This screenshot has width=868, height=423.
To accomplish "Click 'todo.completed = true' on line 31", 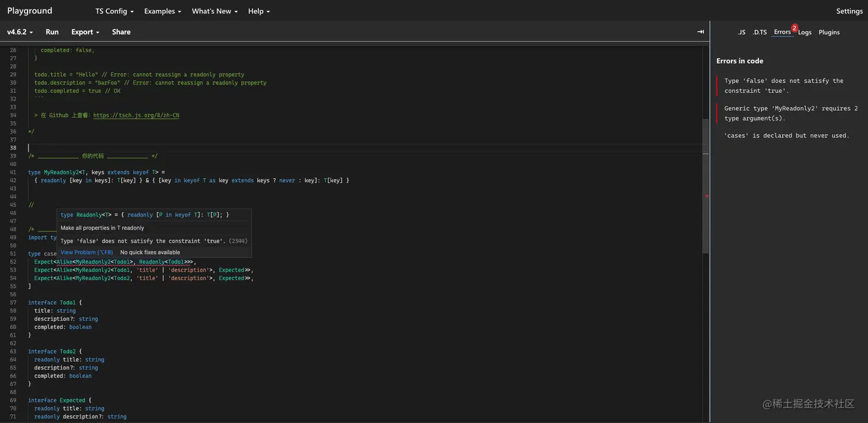I will [x=68, y=91].
